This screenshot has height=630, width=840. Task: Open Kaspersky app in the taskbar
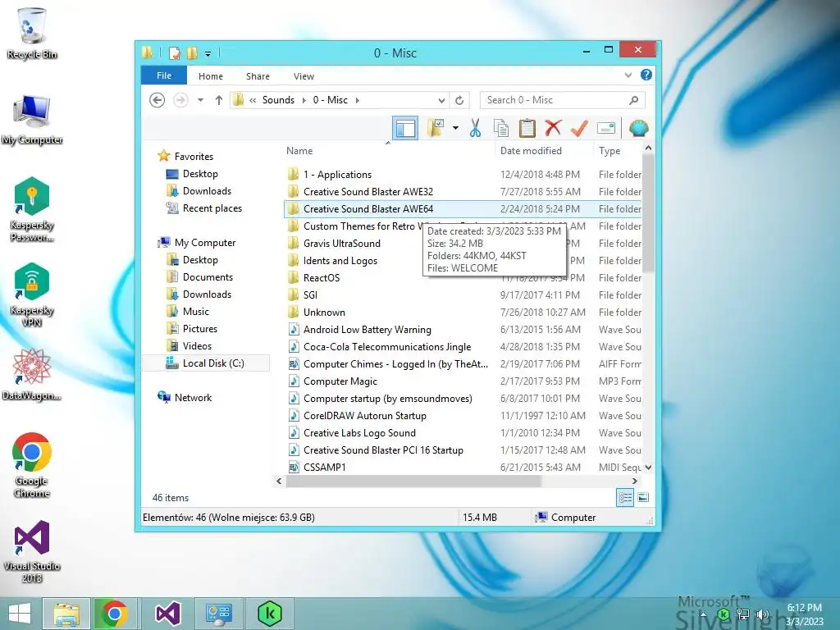point(269,614)
